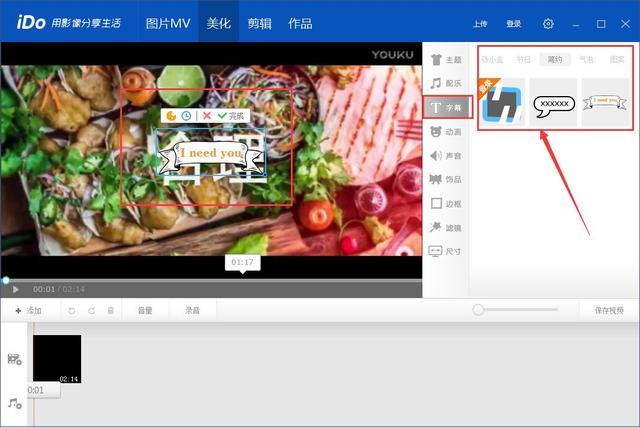Viewport: 640px width, 427px height.
Task: Play the video preview
Action: coord(16,289)
